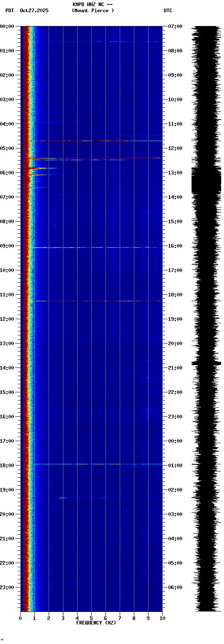This screenshot has height=644, width=224.
Task: Click the PDT time label '16:00'
Action: (7, 417)
